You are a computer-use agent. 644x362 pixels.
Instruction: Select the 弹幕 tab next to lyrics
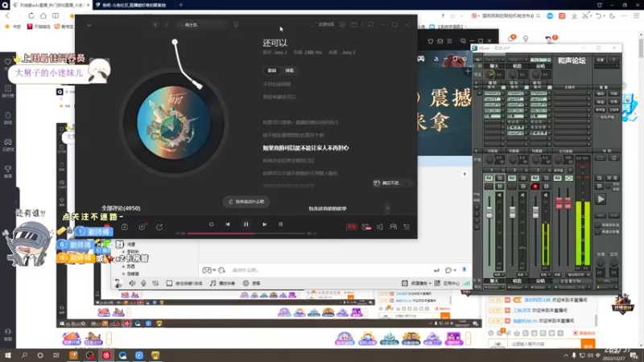coord(290,71)
